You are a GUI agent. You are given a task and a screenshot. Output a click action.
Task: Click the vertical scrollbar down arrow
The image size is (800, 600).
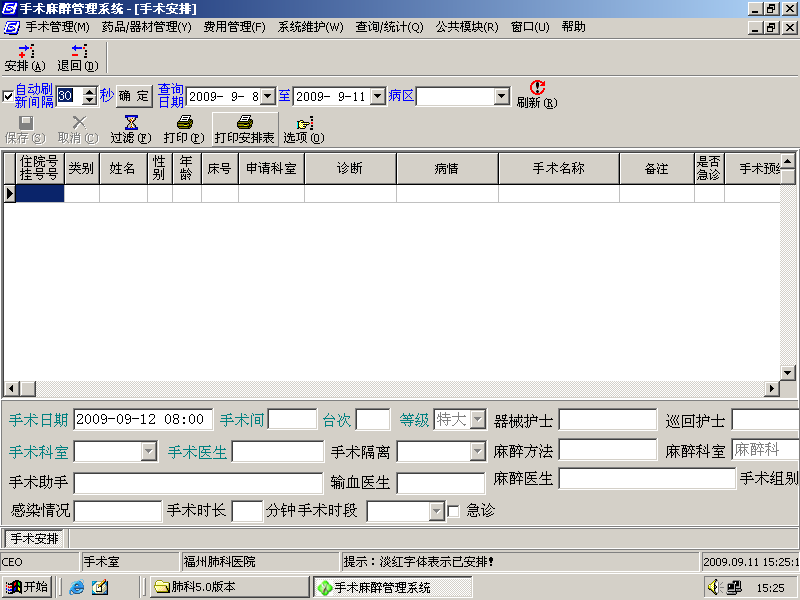coord(788,373)
